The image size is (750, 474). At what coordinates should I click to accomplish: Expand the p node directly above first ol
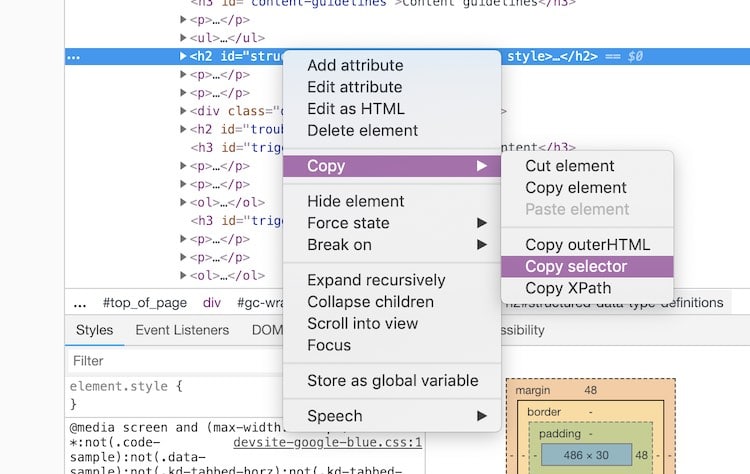(183, 184)
